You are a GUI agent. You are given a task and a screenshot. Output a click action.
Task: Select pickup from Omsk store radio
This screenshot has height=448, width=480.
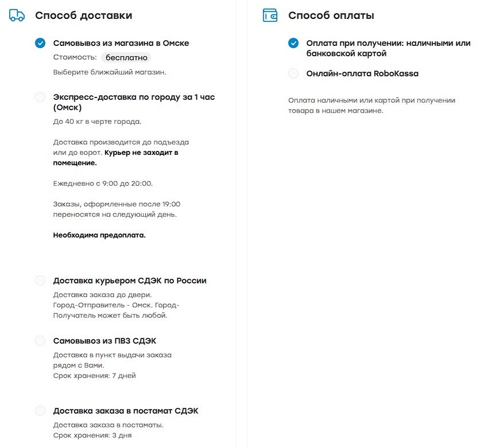(40, 43)
